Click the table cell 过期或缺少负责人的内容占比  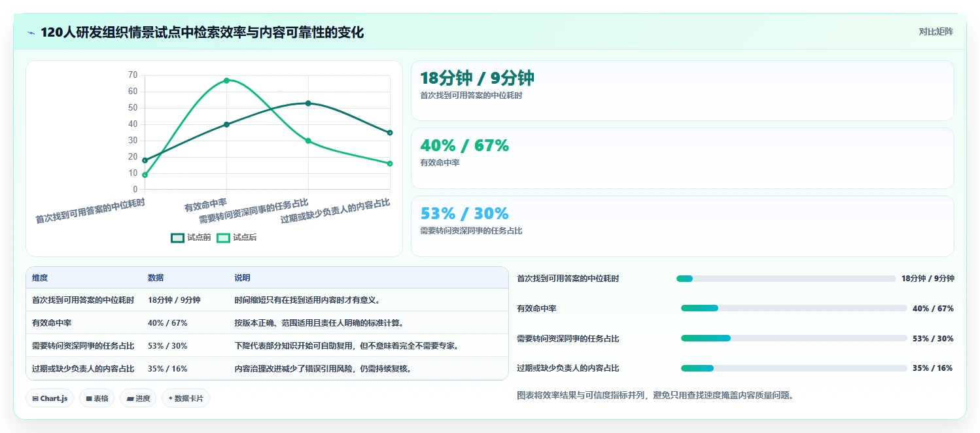83,369
